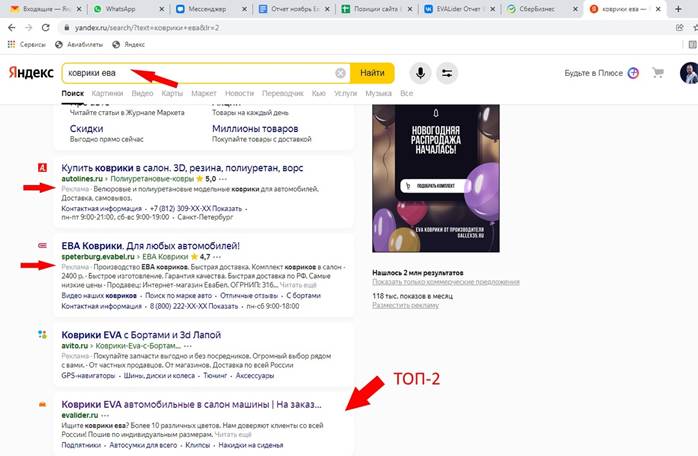
Task: Open the Музыка search category
Action: 378,93
